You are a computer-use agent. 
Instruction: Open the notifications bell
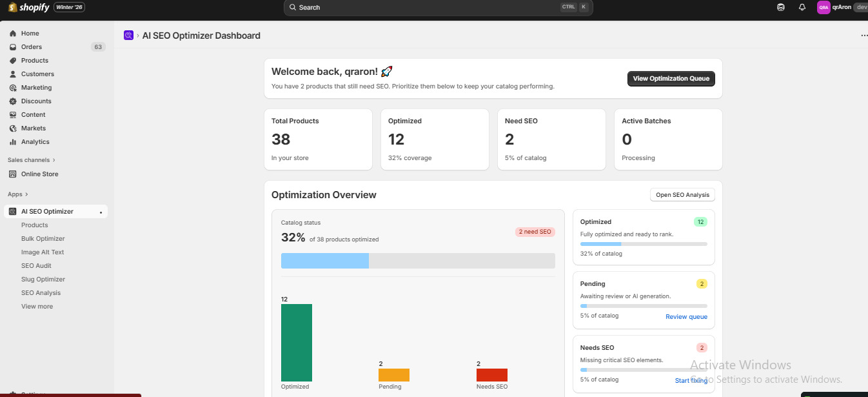[802, 8]
